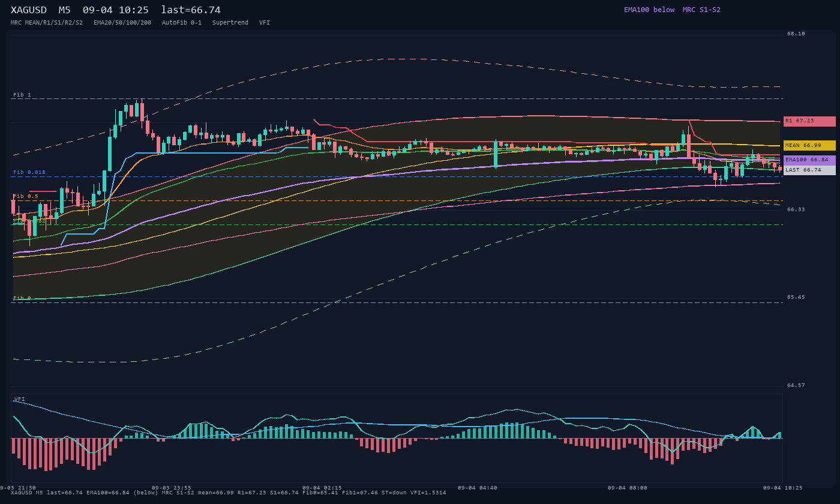
Task: Select the yellow MEAN 66.99 price tag
Action: point(809,146)
